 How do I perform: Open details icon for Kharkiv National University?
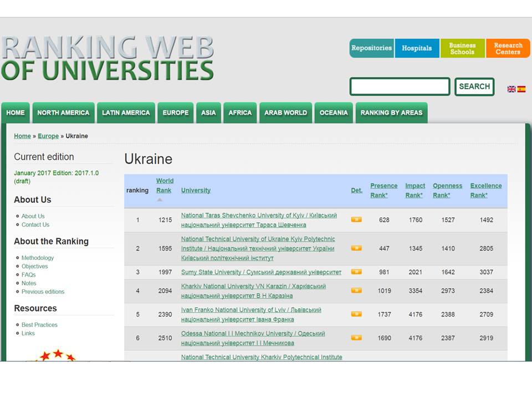tap(356, 290)
